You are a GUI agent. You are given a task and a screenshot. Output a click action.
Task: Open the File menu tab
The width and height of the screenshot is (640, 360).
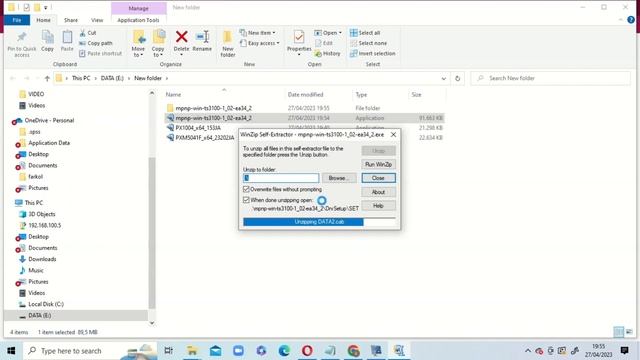(x=17, y=20)
